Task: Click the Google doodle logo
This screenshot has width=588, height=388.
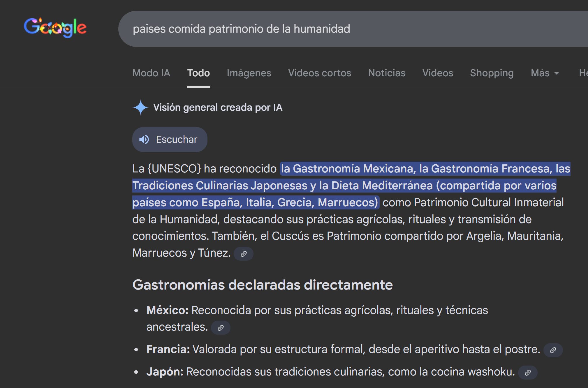Action: pyautogui.click(x=55, y=27)
